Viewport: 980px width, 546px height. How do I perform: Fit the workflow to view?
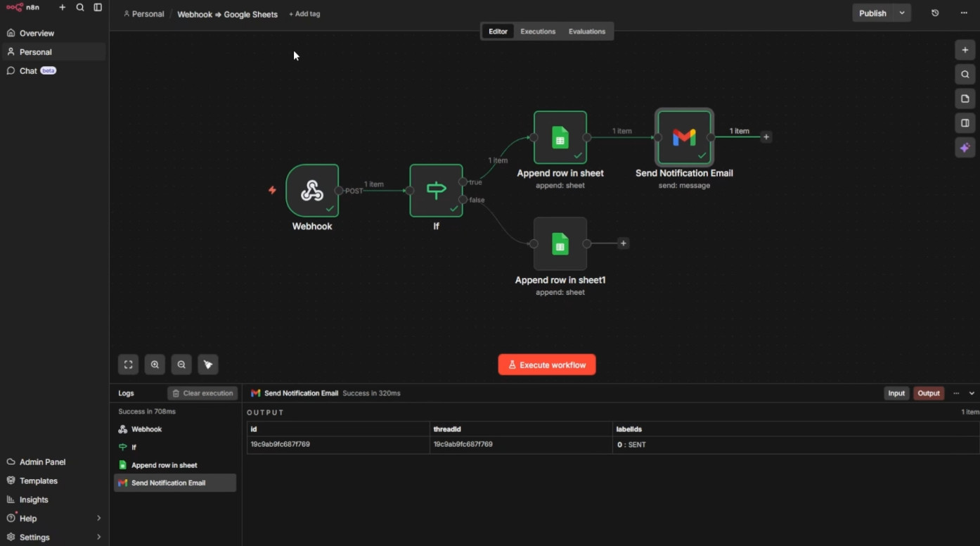pyautogui.click(x=129, y=364)
